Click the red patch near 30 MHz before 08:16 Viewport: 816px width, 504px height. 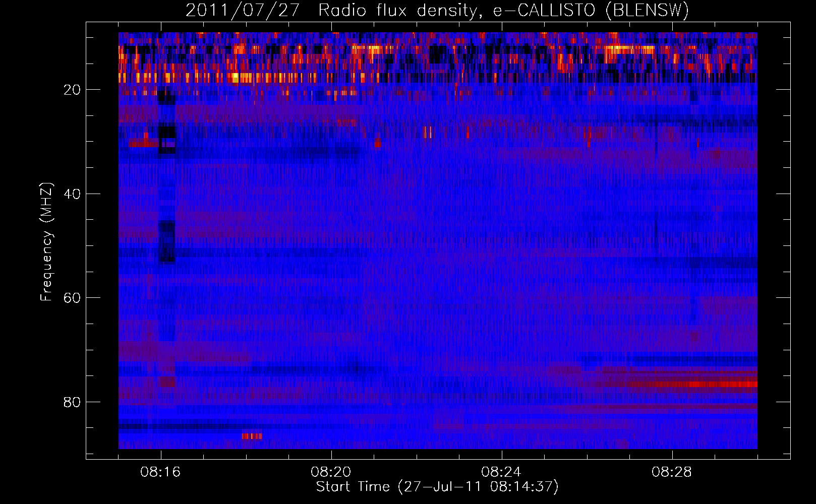point(144,144)
